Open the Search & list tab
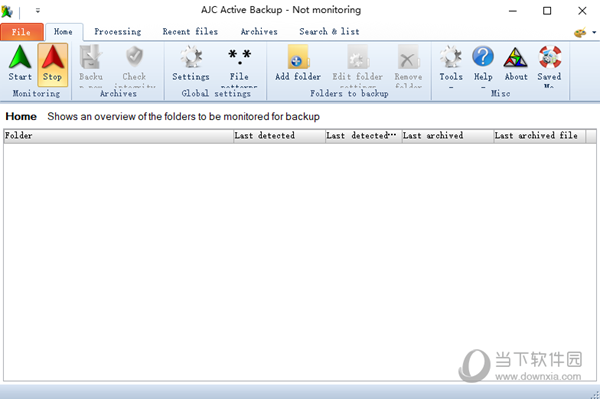Viewport: 600px width, 399px height. pyautogui.click(x=329, y=32)
